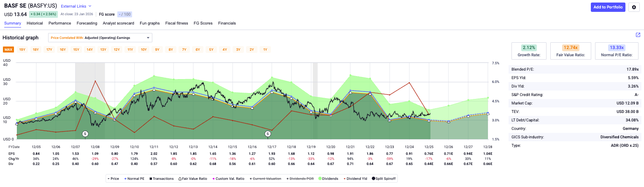The image size is (644, 187).
Task: Click the 2.12% Growth Rate box
Action: point(529,51)
